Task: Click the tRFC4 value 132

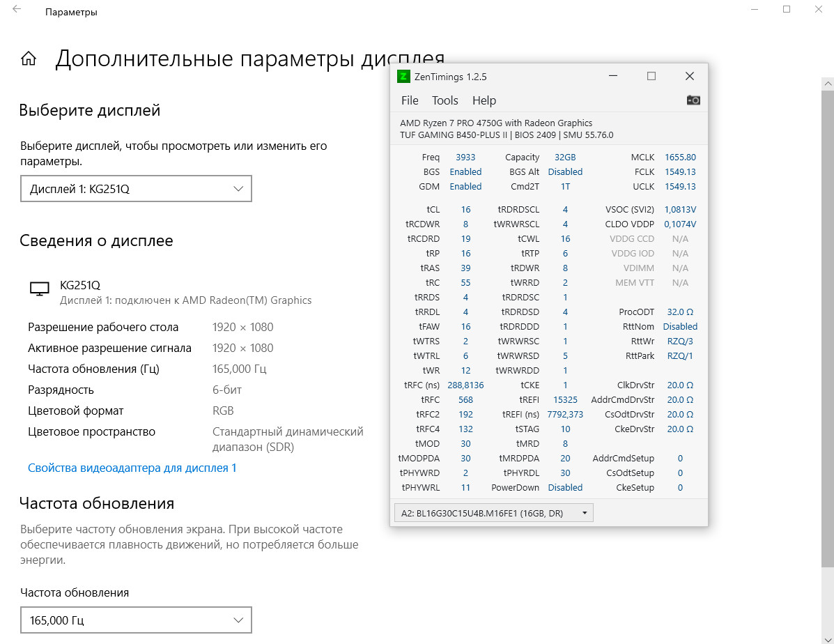Action: pyautogui.click(x=465, y=429)
